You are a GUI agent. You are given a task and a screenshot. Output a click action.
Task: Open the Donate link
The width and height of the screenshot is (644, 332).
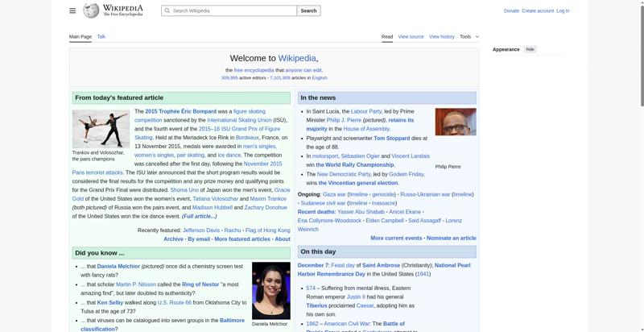pos(511,10)
